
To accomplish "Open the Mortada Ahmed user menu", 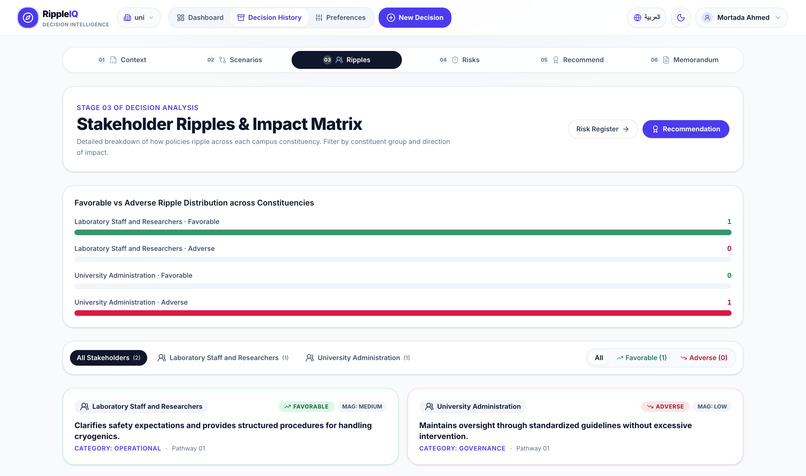I will [x=742, y=17].
